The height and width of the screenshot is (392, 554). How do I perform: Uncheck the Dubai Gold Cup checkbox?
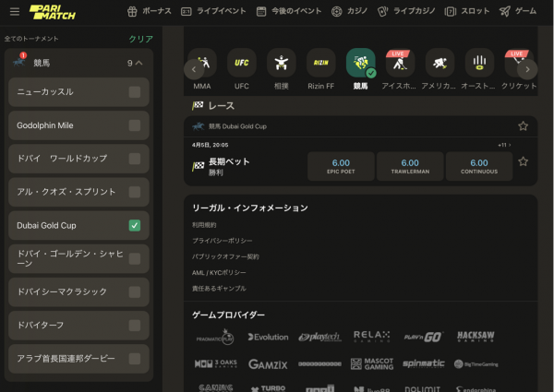click(135, 225)
